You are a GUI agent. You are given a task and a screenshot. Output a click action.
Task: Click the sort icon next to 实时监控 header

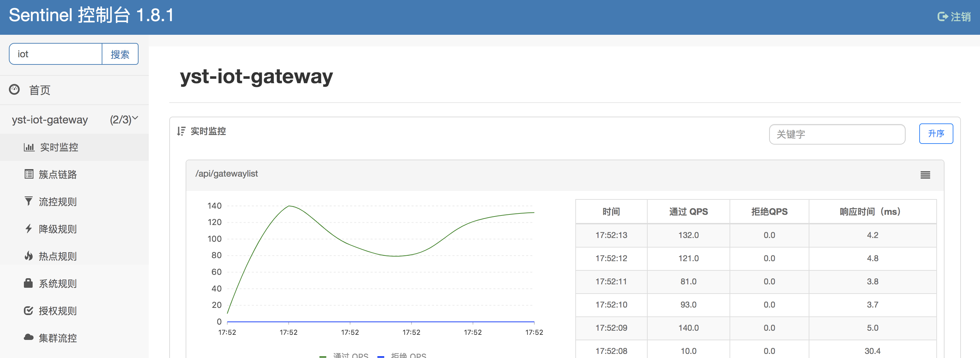(181, 131)
